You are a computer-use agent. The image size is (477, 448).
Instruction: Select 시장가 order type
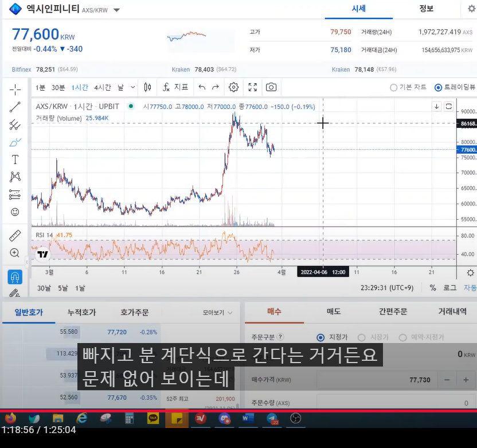(x=361, y=337)
